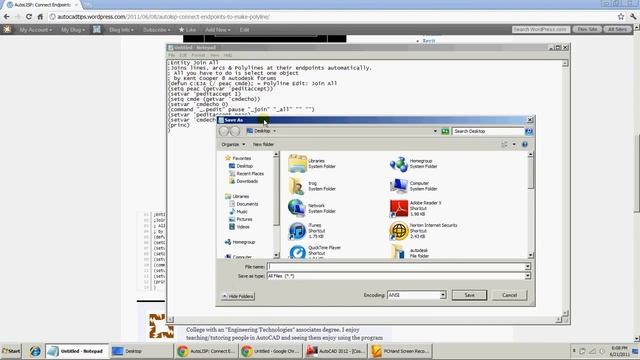Open the File menu in Notepad
Image resolution: width=640 pixels, height=360 pixels.
(171, 55)
